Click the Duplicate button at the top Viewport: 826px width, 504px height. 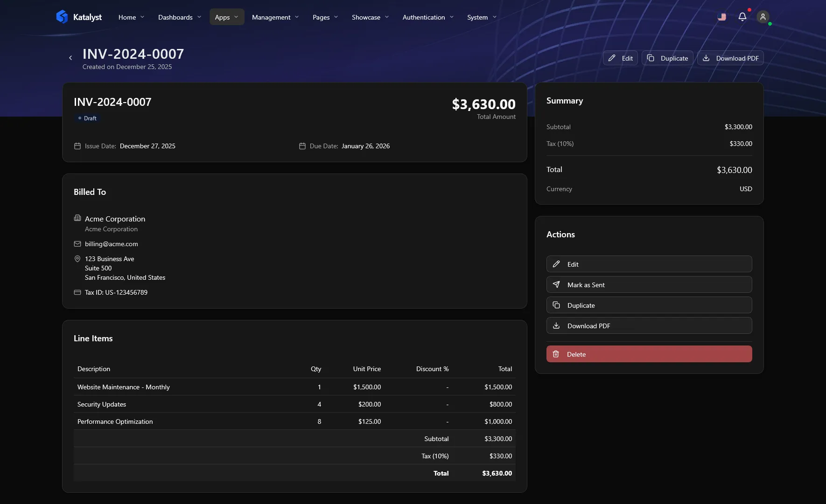tap(667, 58)
